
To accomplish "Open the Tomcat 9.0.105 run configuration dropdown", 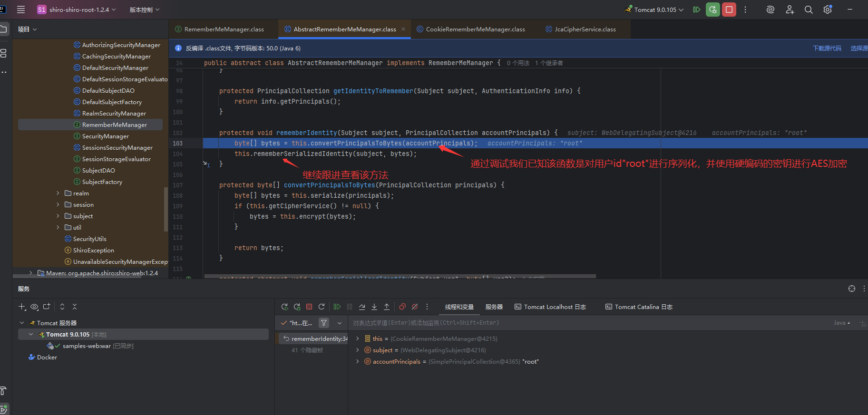I will coord(655,10).
